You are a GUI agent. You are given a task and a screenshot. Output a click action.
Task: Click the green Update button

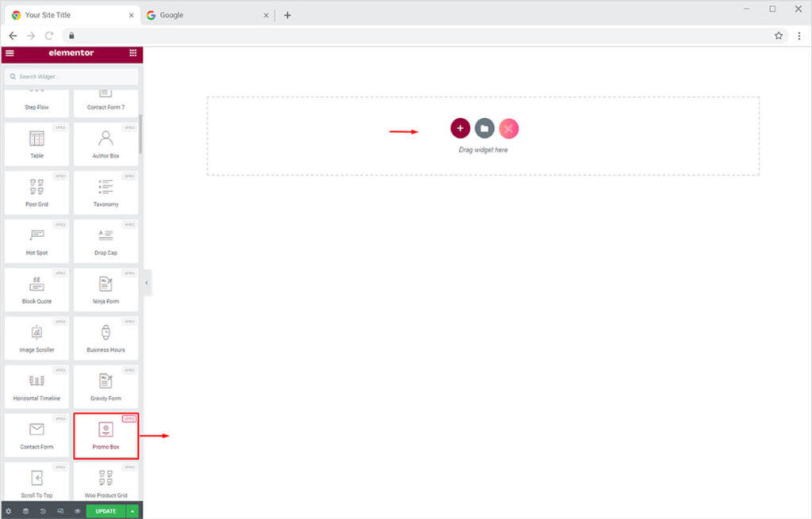[105, 511]
